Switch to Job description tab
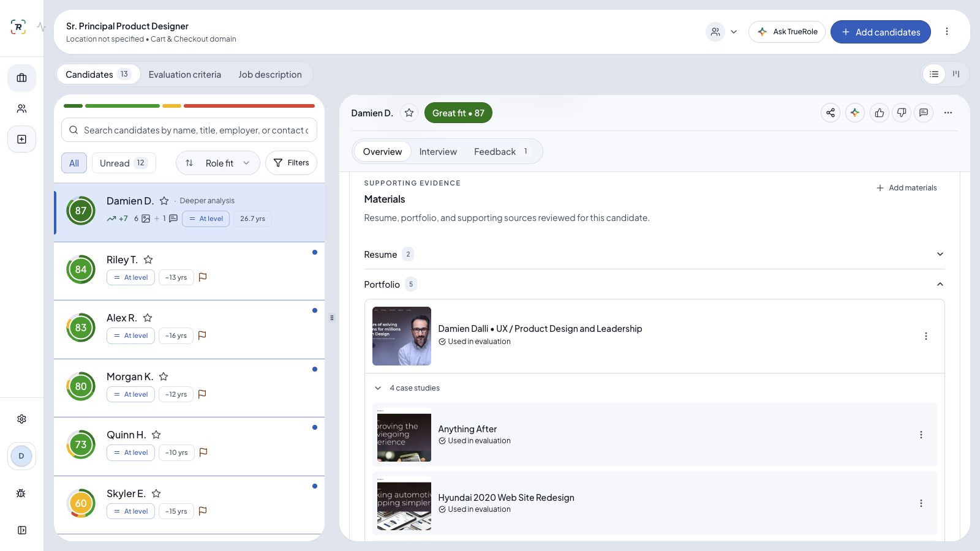 pyautogui.click(x=270, y=75)
